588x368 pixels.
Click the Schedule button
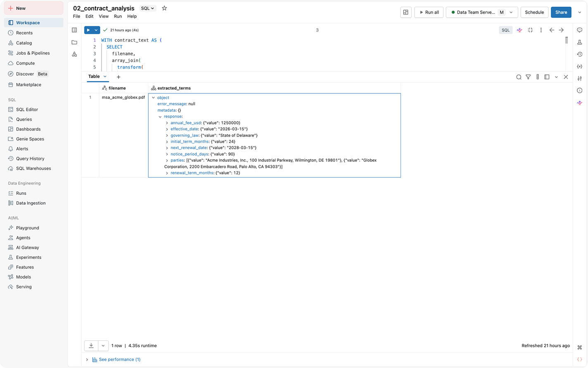534,12
